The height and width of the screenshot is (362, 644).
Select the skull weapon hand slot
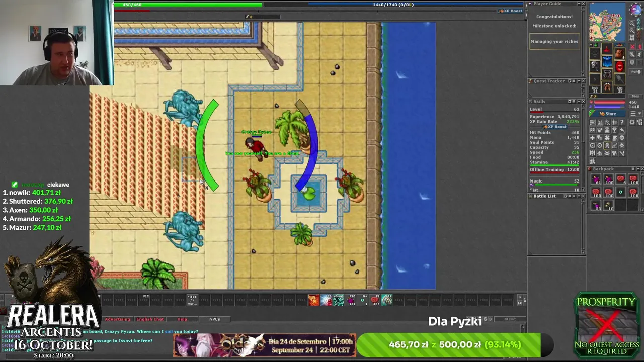[x=595, y=66]
